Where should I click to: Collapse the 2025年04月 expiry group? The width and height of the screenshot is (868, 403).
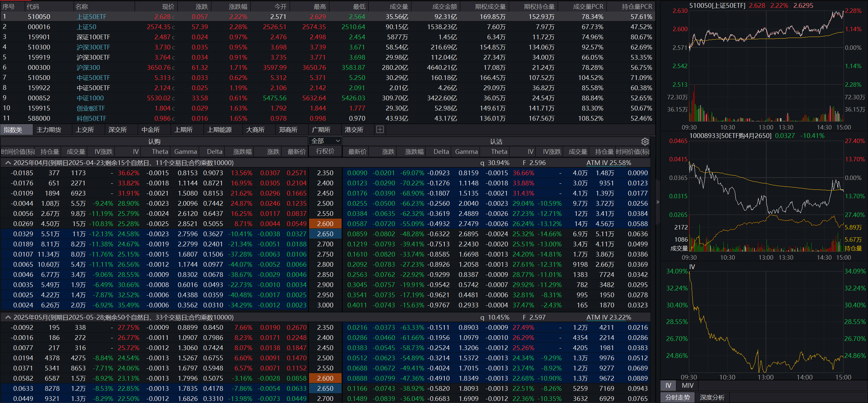[8, 163]
